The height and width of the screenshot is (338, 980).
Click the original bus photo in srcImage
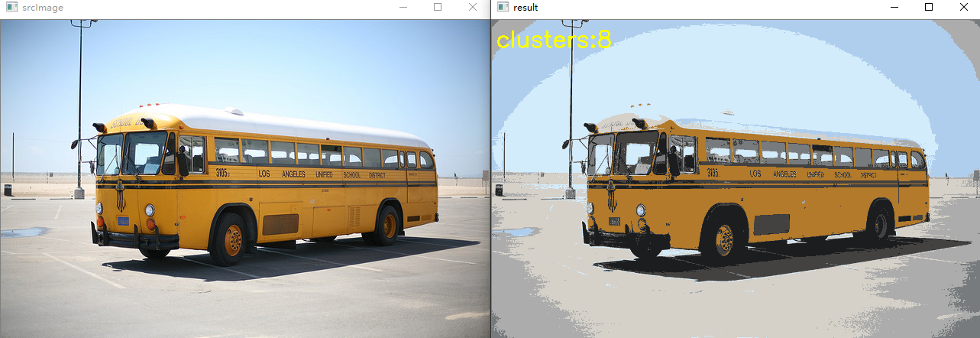pyautogui.click(x=244, y=178)
